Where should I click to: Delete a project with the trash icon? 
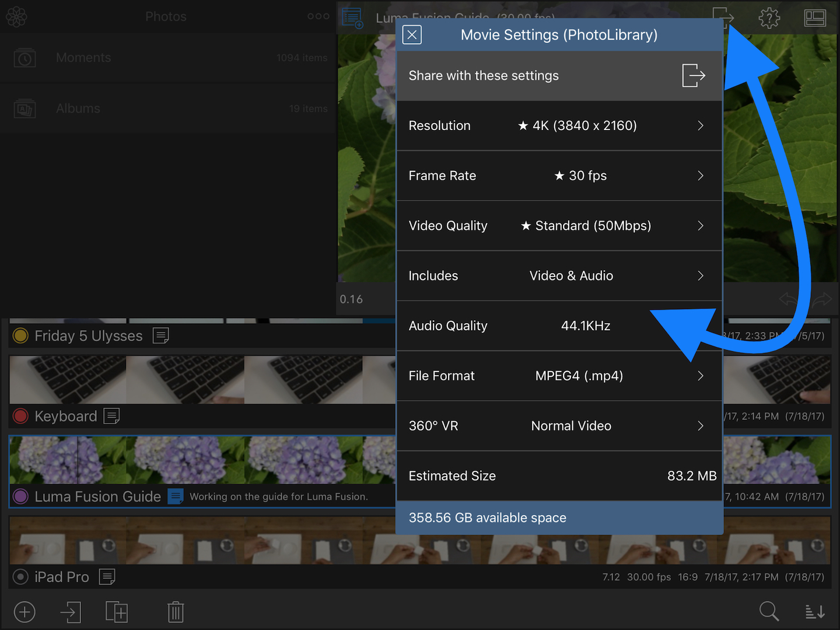175,612
